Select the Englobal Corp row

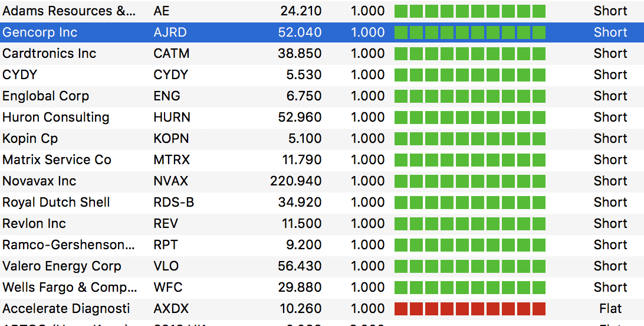(322, 96)
